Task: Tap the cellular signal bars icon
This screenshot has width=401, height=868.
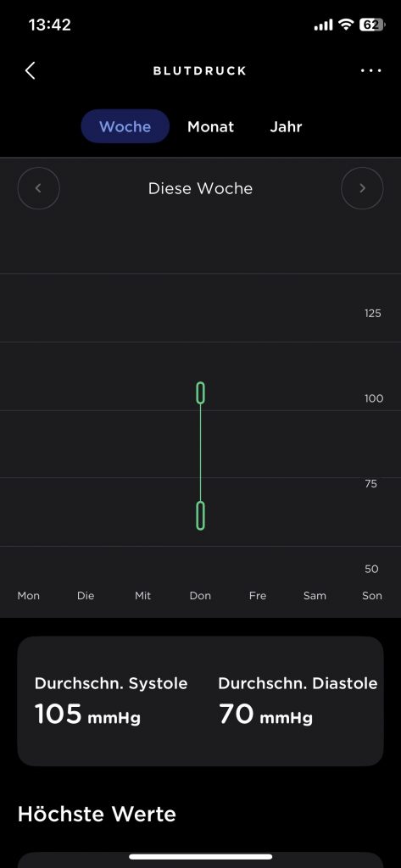Action: [324, 25]
